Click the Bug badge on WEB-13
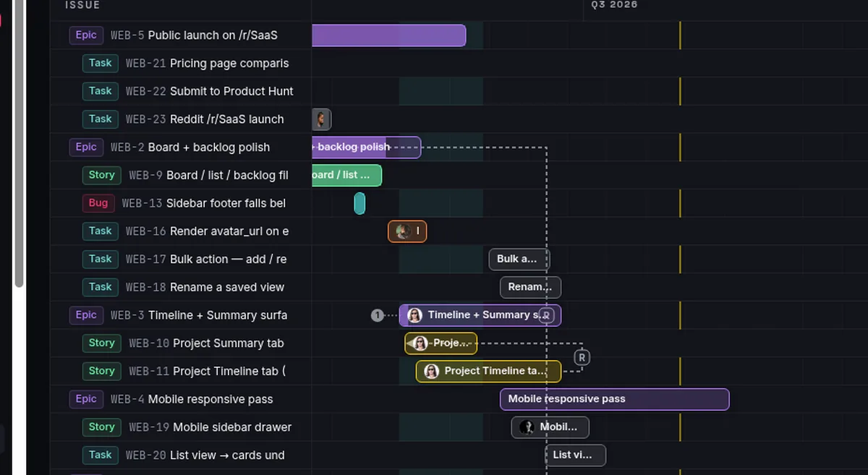Viewport: 868px width, 475px height. click(98, 203)
